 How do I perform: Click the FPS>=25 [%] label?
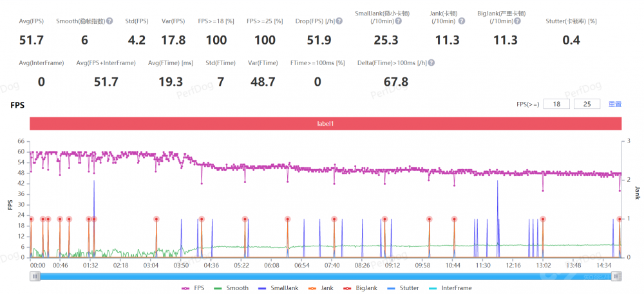pyautogui.click(x=265, y=21)
